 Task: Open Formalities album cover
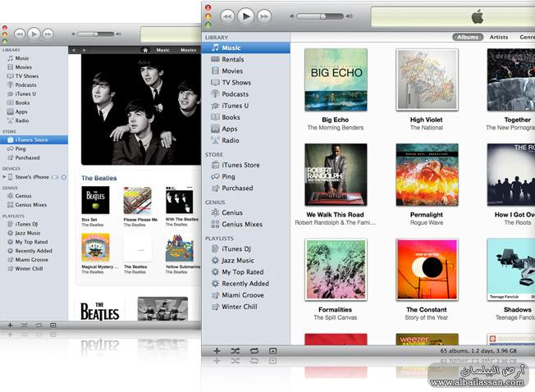point(336,269)
